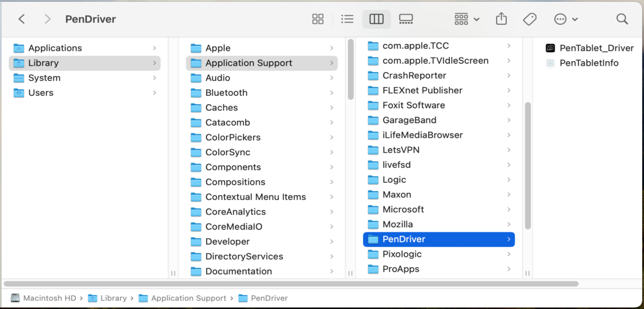The image size is (644, 309).
Task: Click the Logic folder icon
Action: 373,180
